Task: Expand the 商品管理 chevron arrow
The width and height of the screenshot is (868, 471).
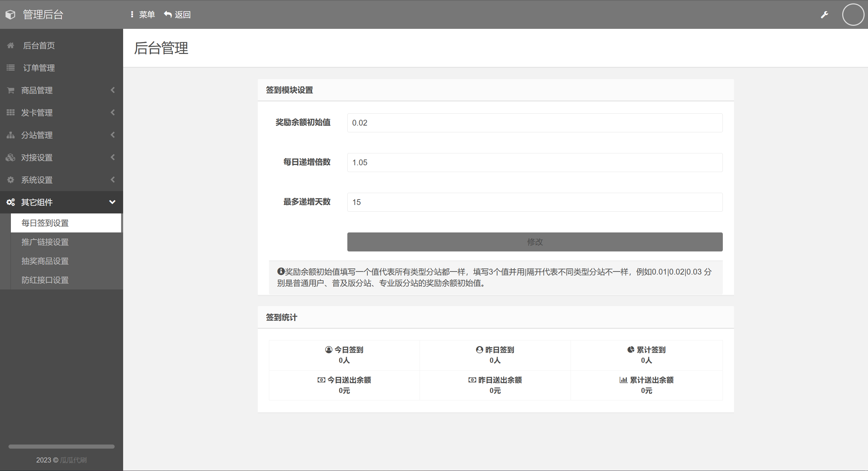Action: [113, 90]
